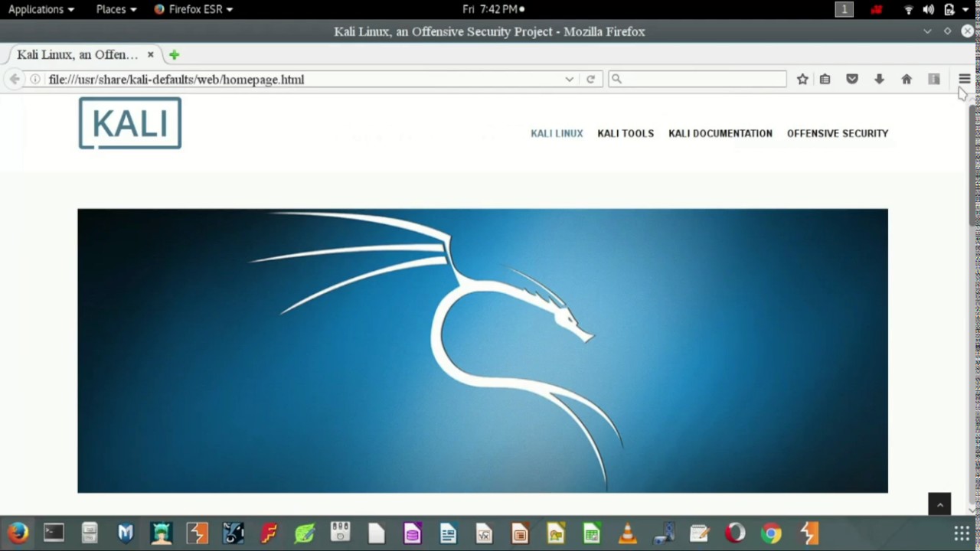Bookmark this page with the star icon
Image resolution: width=980 pixels, height=551 pixels.
coord(802,79)
